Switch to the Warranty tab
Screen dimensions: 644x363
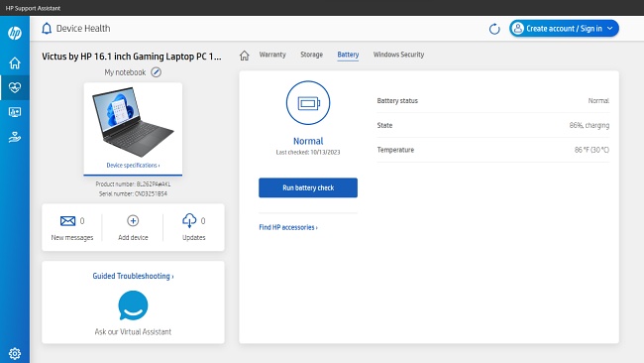point(272,55)
